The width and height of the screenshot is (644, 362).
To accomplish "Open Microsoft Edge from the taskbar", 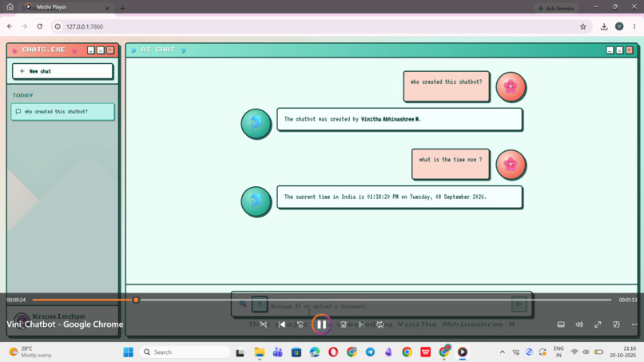I will click(315, 352).
